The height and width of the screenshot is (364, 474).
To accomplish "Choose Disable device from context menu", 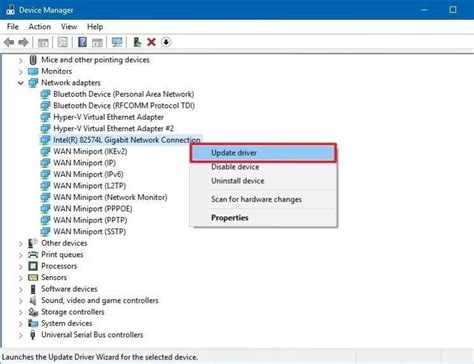I will (263, 167).
